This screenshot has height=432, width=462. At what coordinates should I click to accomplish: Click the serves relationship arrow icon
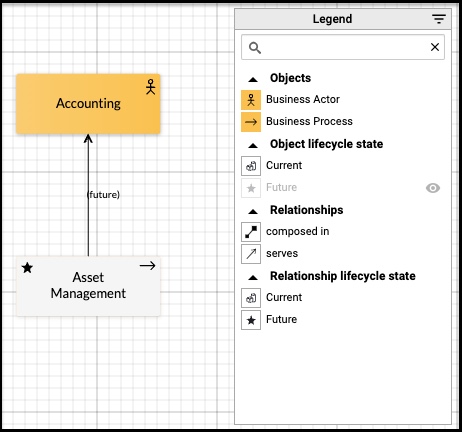click(251, 254)
